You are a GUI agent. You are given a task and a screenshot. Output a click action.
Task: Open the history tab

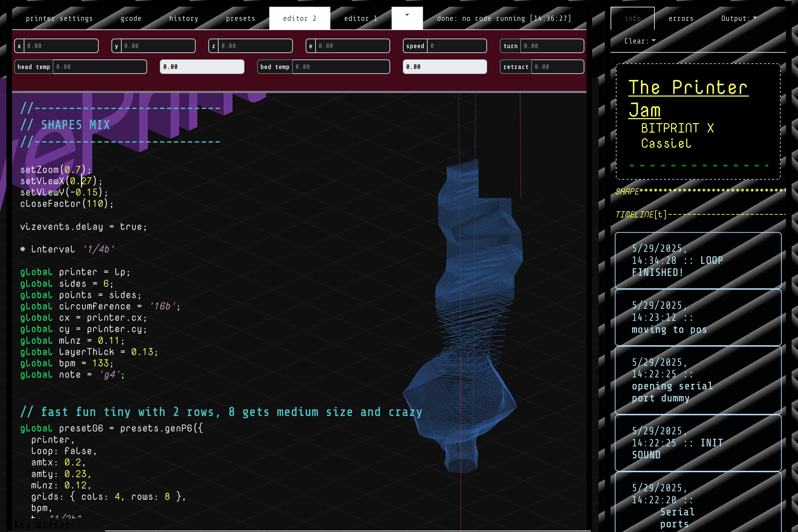click(184, 18)
